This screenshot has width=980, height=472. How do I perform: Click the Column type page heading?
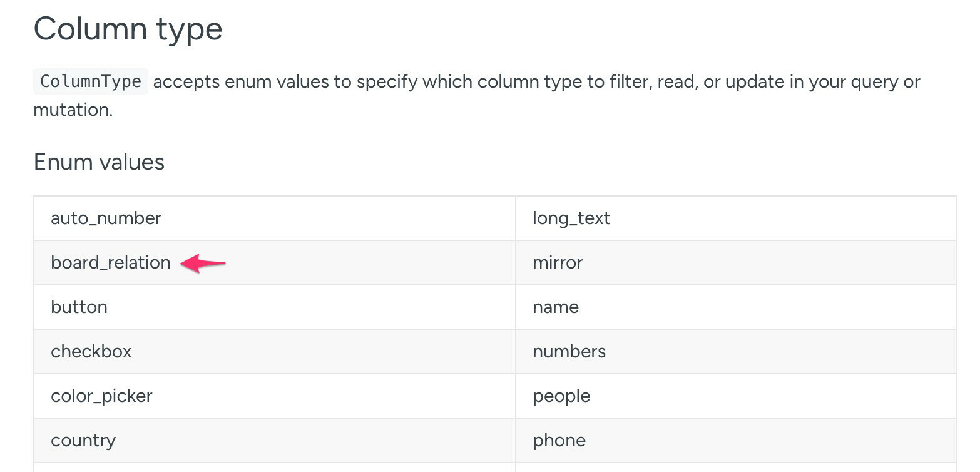point(128,29)
